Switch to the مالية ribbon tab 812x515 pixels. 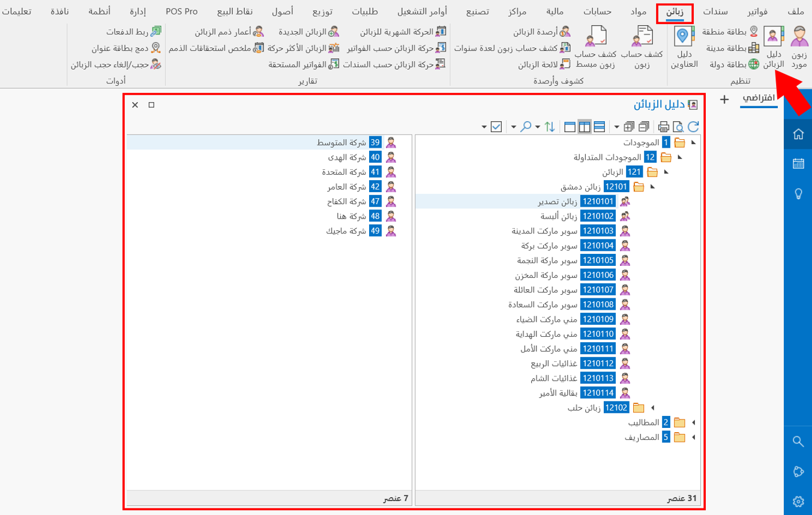coord(555,10)
